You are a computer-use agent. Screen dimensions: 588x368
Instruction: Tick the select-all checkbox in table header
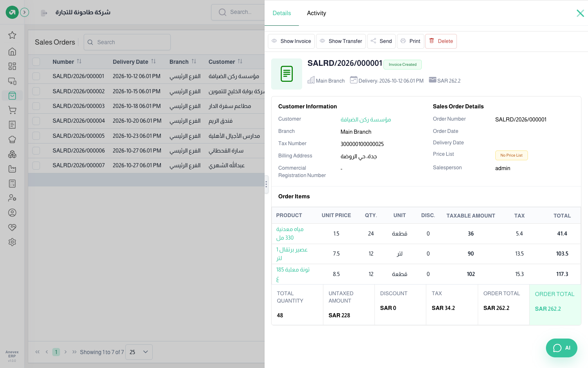pos(36,62)
